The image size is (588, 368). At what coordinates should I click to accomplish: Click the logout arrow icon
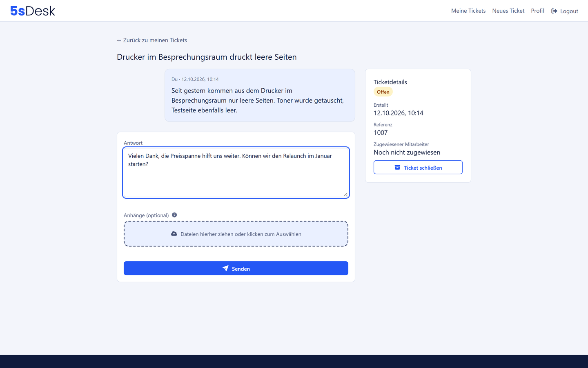tap(554, 11)
